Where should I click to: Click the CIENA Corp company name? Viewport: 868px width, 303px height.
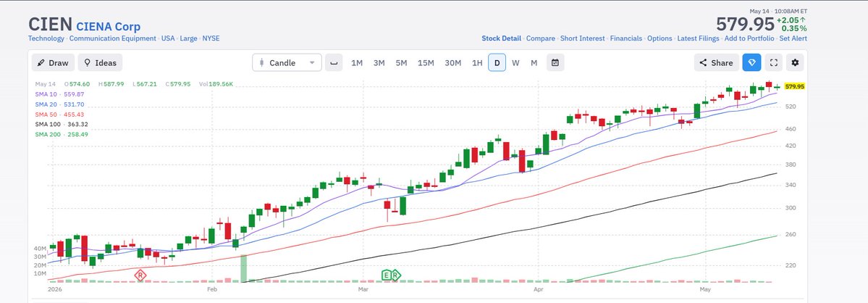click(108, 26)
